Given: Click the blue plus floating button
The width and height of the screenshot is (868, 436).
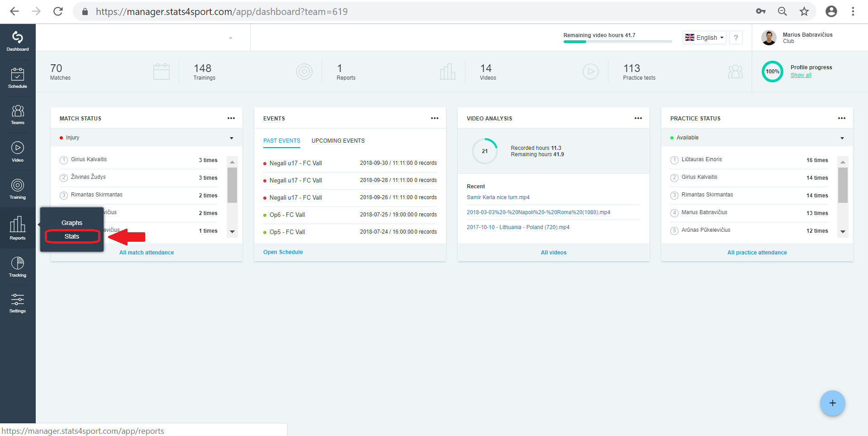Looking at the screenshot, I should [x=832, y=403].
